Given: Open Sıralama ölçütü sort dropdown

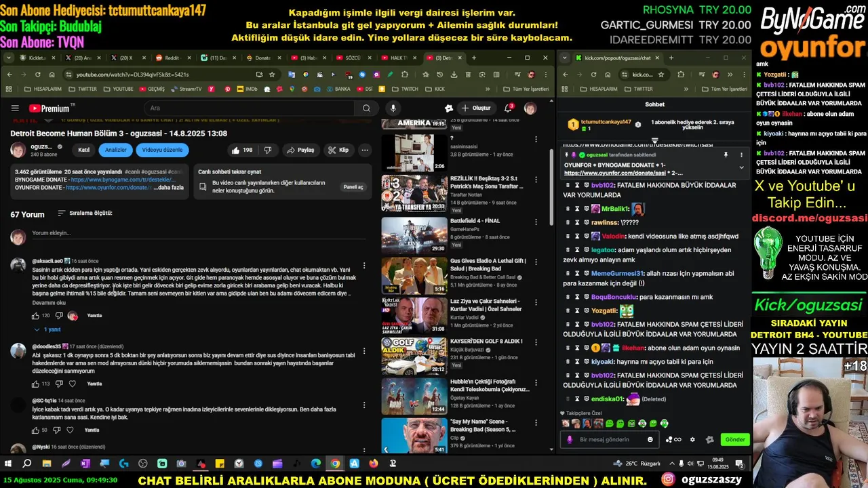Looking at the screenshot, I should tap(85, 213).
